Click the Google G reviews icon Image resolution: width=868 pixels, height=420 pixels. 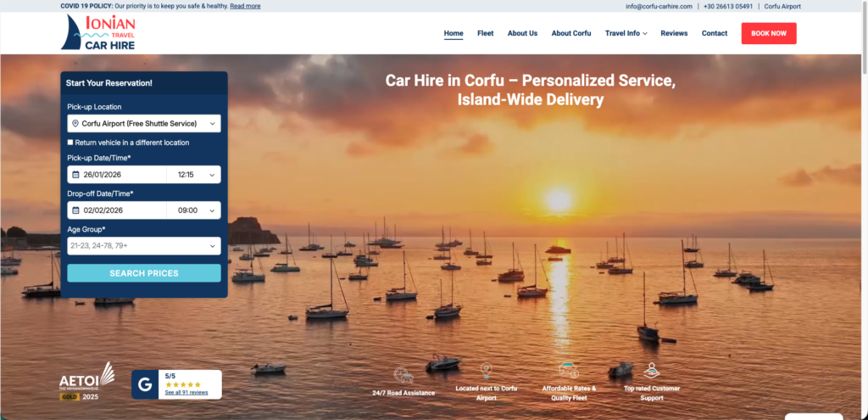pos(145,384)
